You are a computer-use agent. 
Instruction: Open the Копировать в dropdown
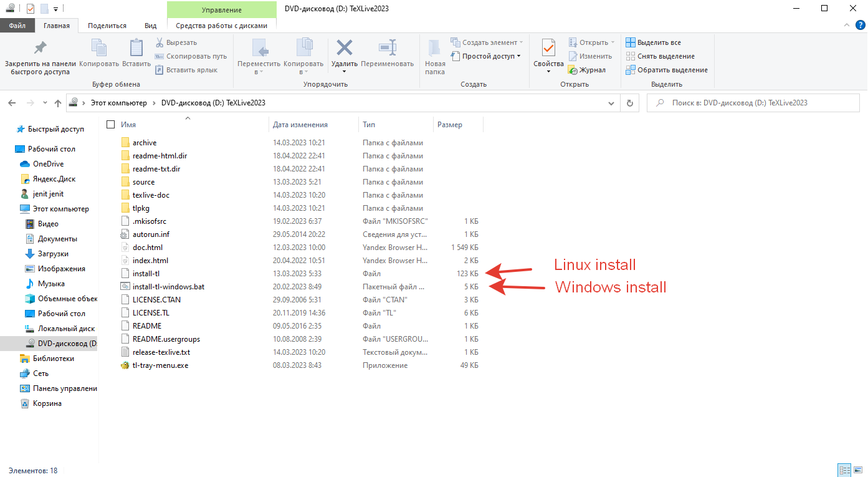tap(303, 67)
